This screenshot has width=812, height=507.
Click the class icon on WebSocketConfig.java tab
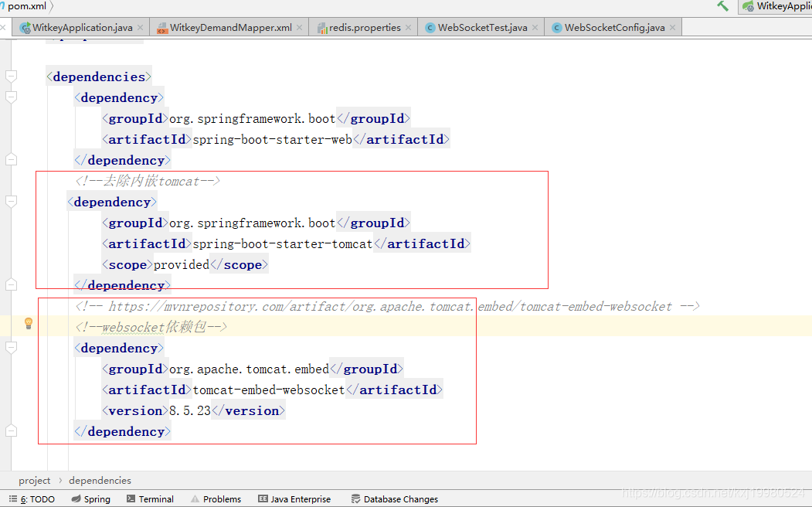tap(556, 26)
